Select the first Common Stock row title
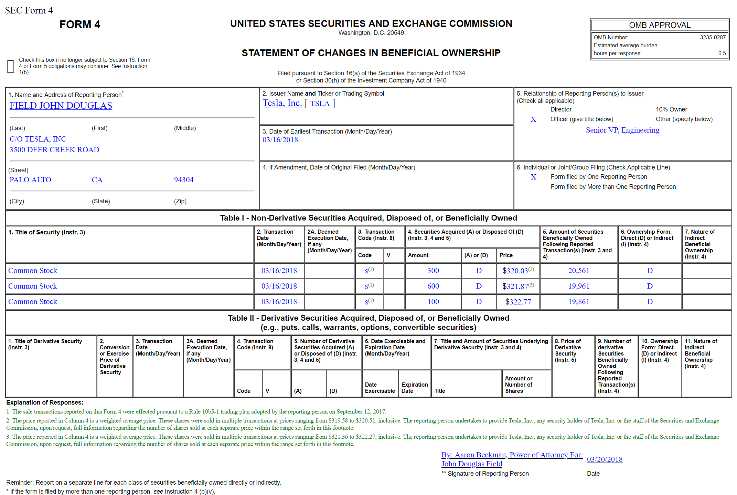This screenshot has height=495, width=737. click(36, 269)
